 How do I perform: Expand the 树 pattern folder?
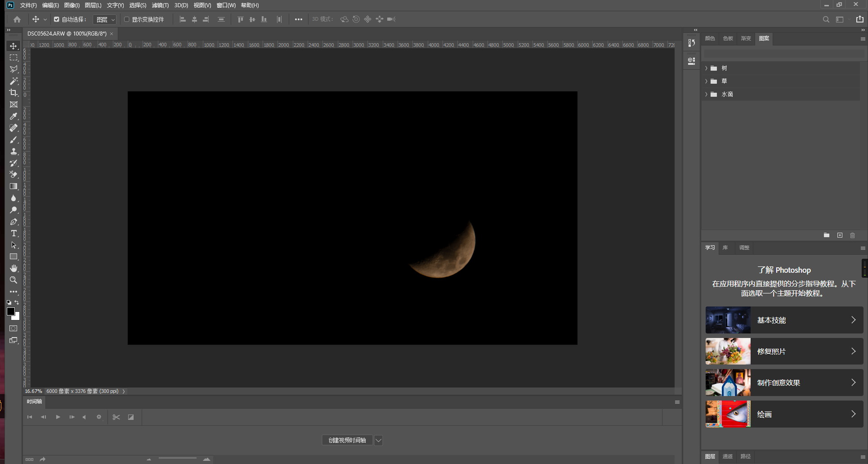pyautogui.click(x=706, y=68)
